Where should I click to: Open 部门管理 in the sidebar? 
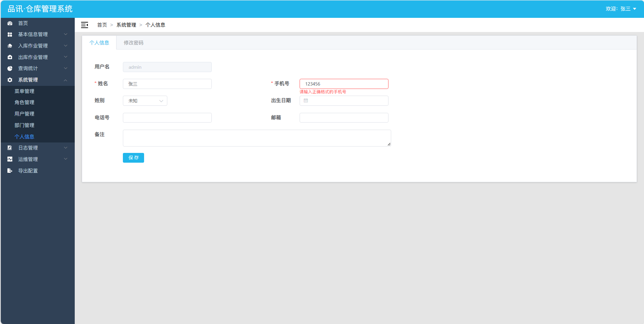[x=38, y=125]
